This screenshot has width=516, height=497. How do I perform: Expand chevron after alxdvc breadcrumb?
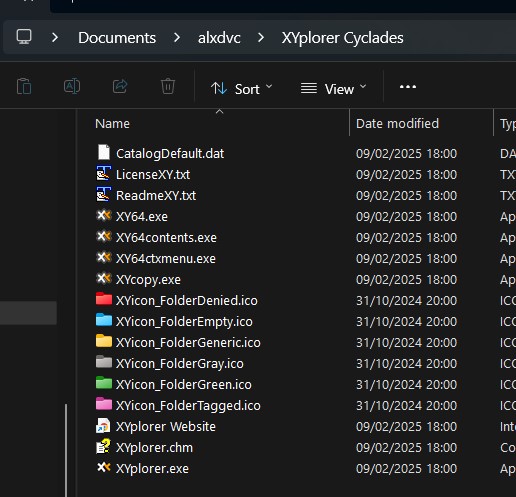(x=261, y=37)
